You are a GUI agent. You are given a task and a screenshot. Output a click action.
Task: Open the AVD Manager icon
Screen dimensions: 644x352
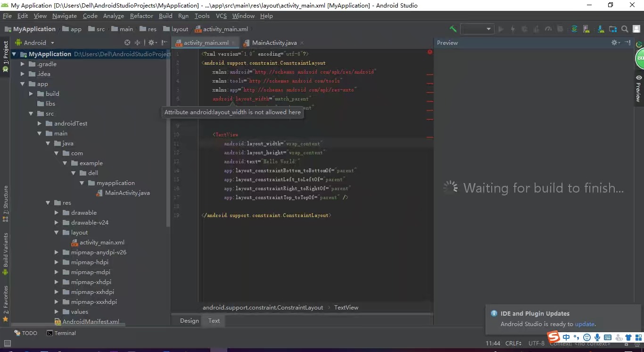click(x=587, y=29)
